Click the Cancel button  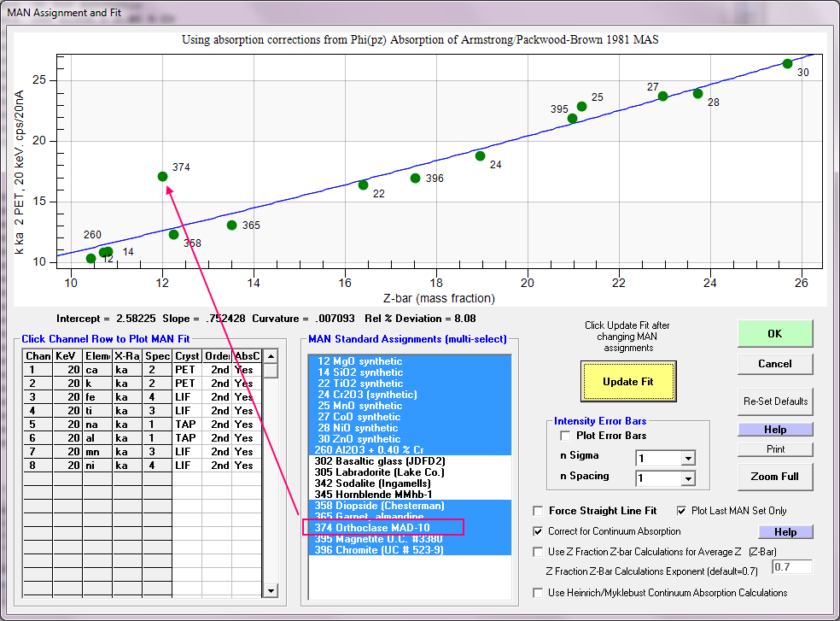click(775, 364)
